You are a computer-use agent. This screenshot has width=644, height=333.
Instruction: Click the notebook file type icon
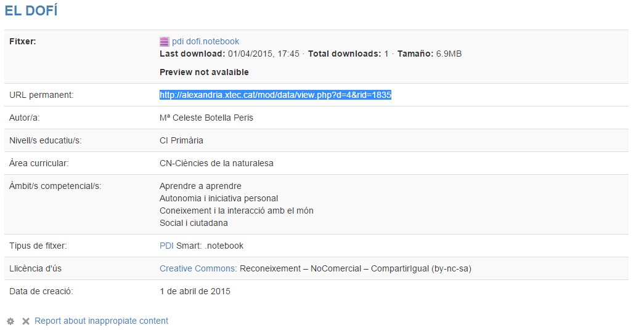pyautogui.click(x=165, y=42)
